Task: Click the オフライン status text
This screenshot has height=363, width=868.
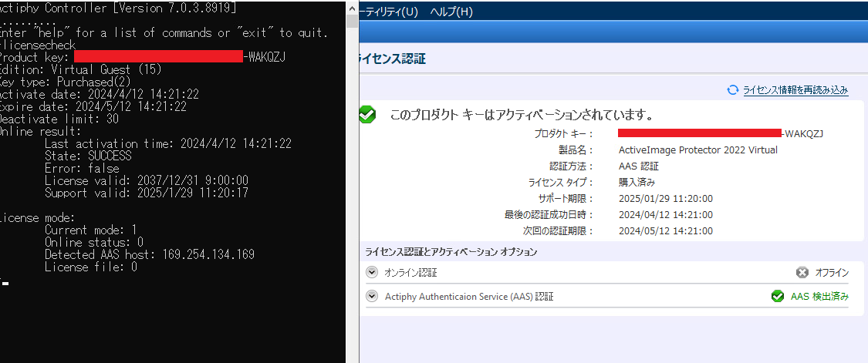Action: (x=832, y=272)
